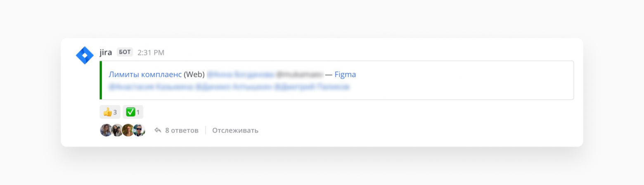Open the jira bot username profile

pos(106,52)
